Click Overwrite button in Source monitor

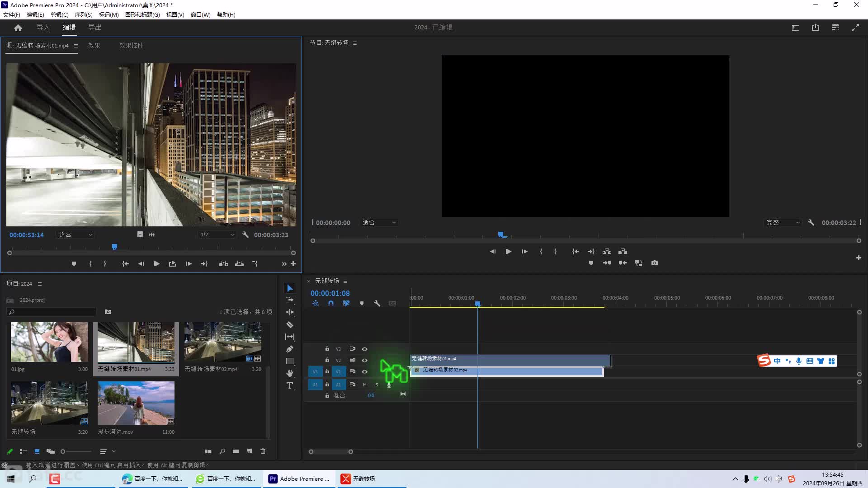point(240,264)
